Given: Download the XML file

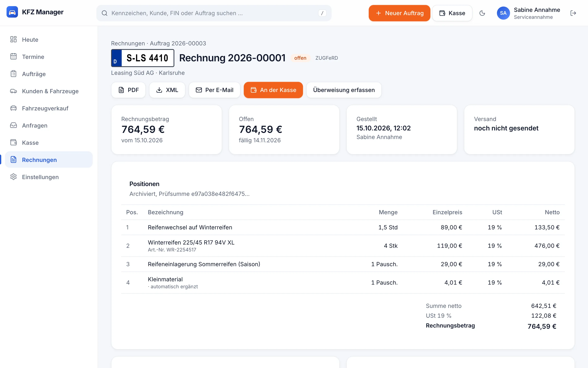Looking at the screenshot, I should coord(167,90).
